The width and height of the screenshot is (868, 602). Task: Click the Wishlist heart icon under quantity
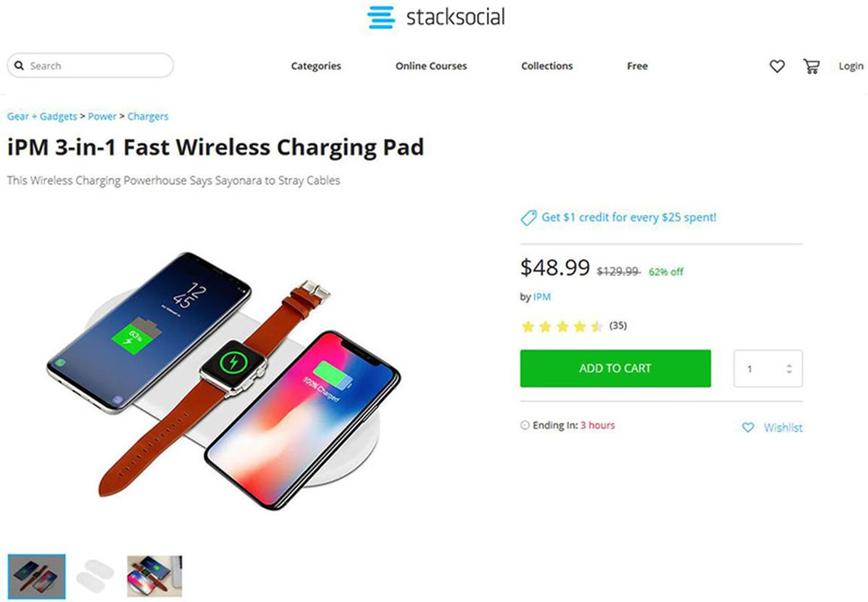748,427
